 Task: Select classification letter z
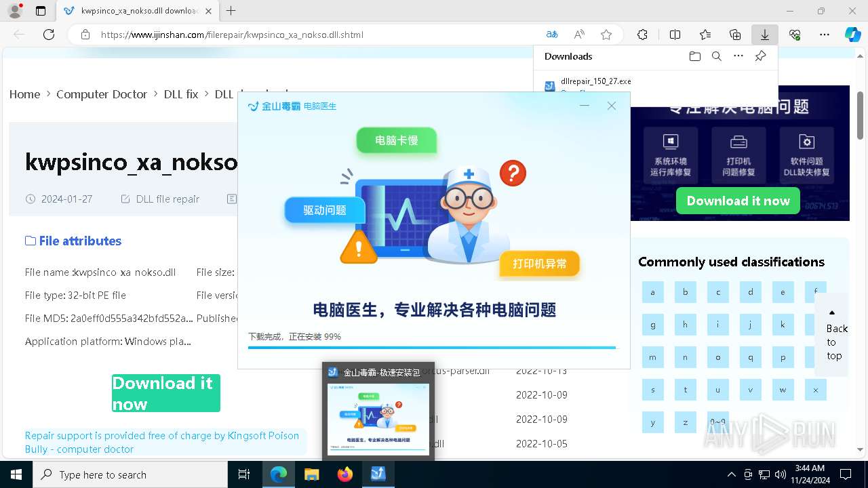point(685,422)
